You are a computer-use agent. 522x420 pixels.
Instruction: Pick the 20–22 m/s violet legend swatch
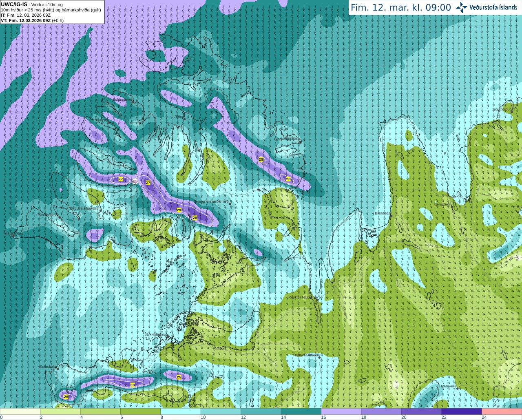click(422, 411)
